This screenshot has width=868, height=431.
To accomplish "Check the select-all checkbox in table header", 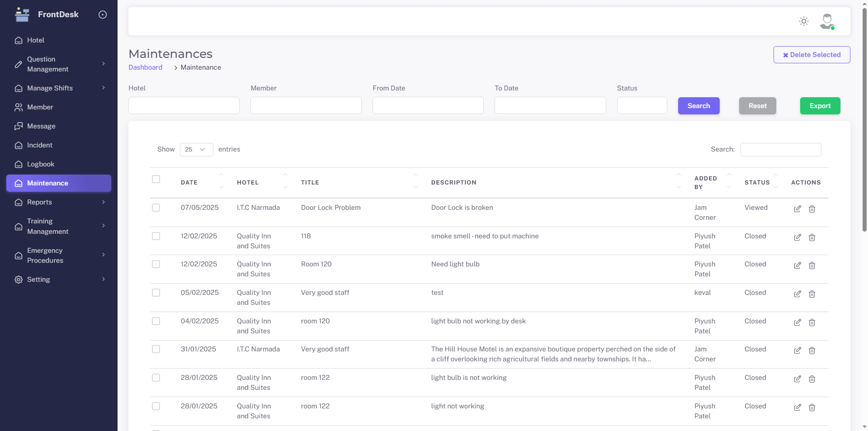I will [x=156, y=179].
